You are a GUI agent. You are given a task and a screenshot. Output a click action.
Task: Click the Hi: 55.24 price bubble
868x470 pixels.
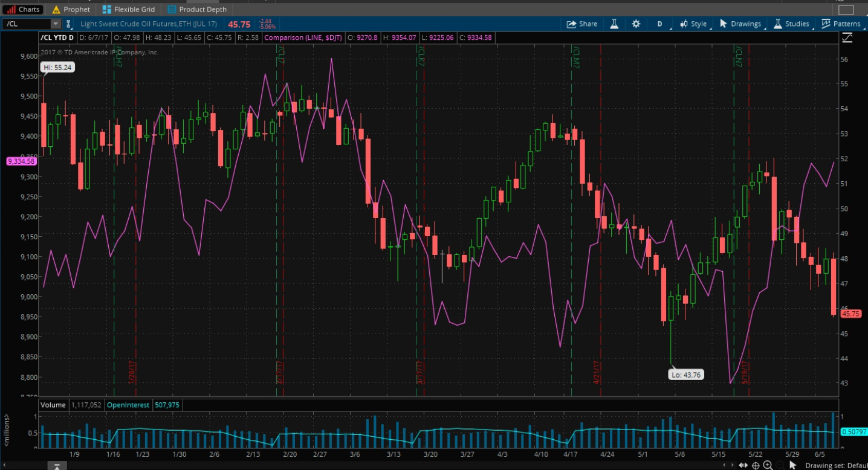coord(58,68)
